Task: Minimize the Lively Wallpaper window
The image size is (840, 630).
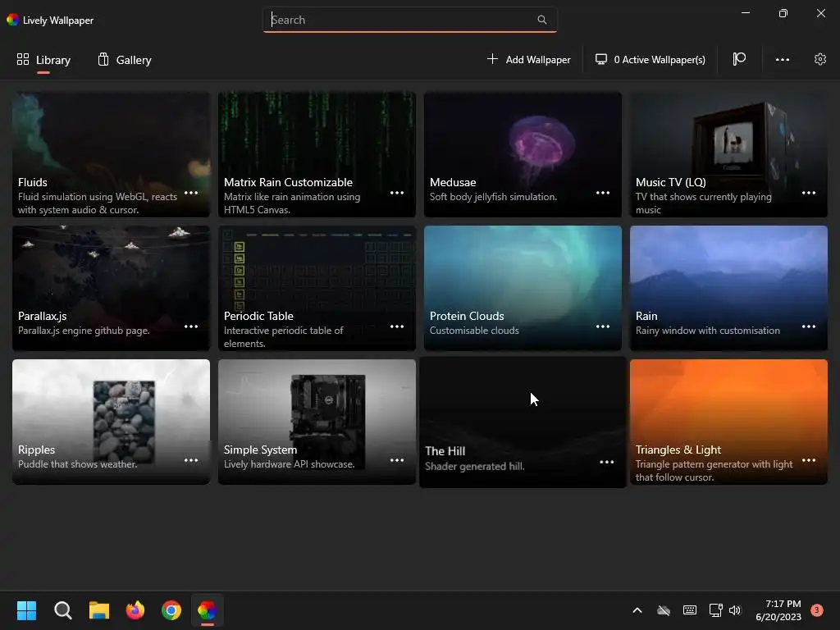Action: [745, 13]
